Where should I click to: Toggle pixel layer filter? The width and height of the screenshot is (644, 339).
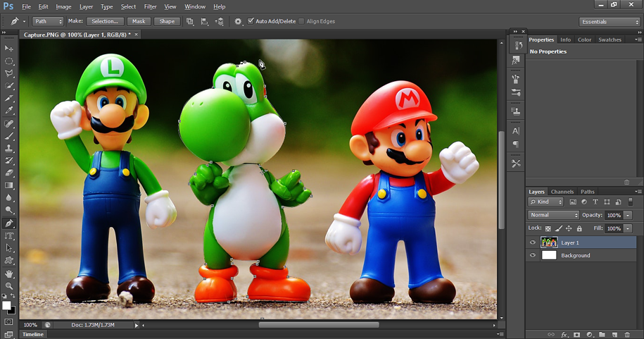573,202
